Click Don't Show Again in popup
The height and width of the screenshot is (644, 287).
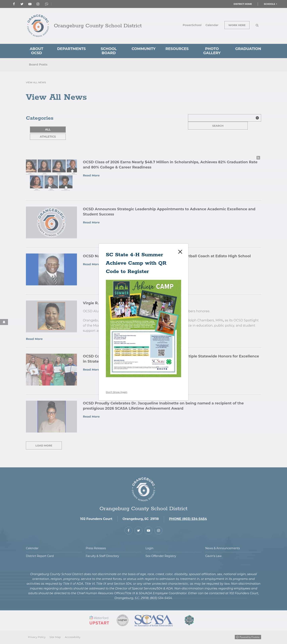point(116,392)
